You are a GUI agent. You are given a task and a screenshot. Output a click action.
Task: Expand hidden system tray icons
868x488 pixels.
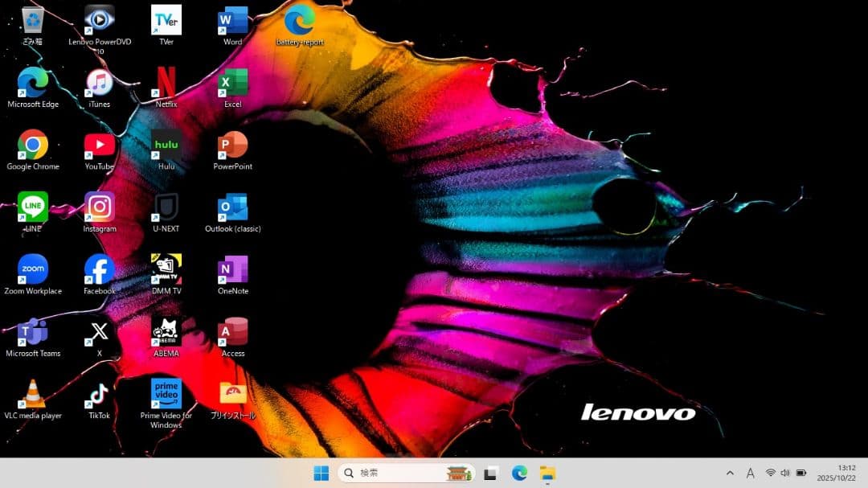[730, 474]
